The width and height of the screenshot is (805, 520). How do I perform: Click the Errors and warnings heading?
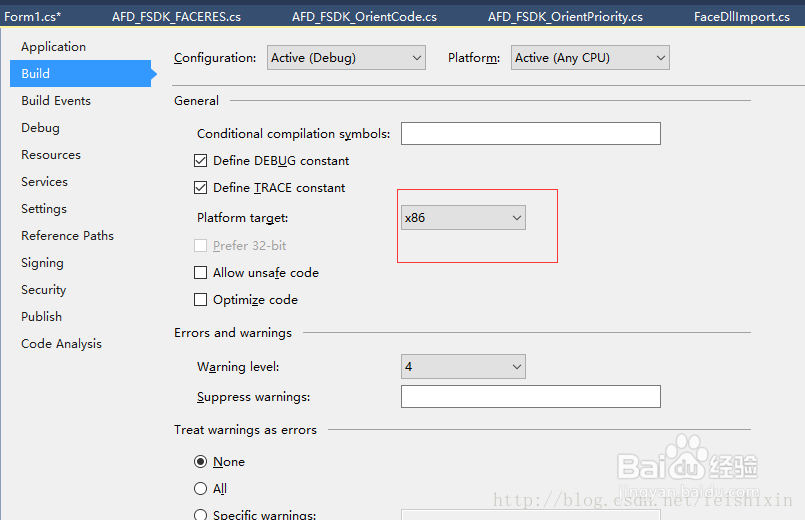point(233,333)
